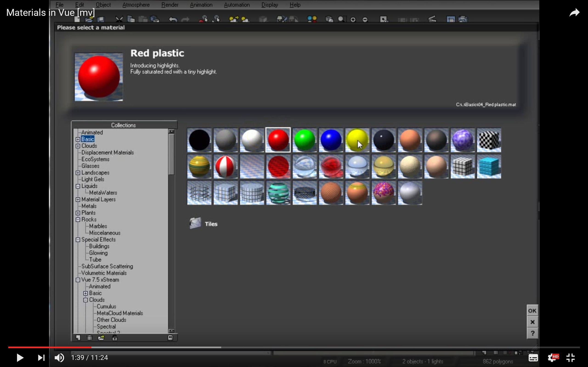Select Metals in Collections tree

[89, 206]
